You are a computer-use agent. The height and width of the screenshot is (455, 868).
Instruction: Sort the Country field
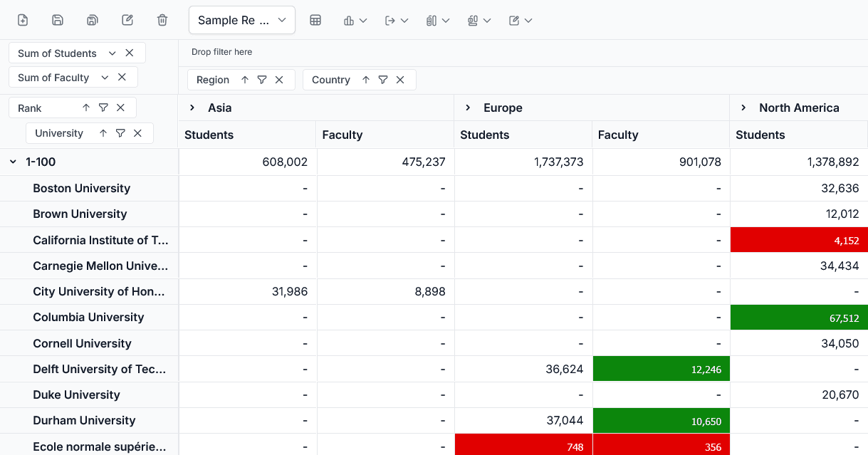[x=366, y=80]
